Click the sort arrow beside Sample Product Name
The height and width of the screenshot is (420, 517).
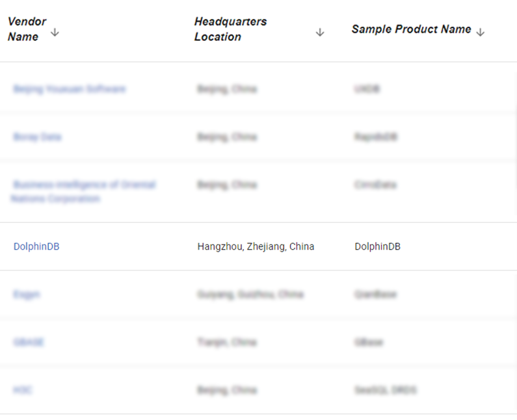pos(480,33)
